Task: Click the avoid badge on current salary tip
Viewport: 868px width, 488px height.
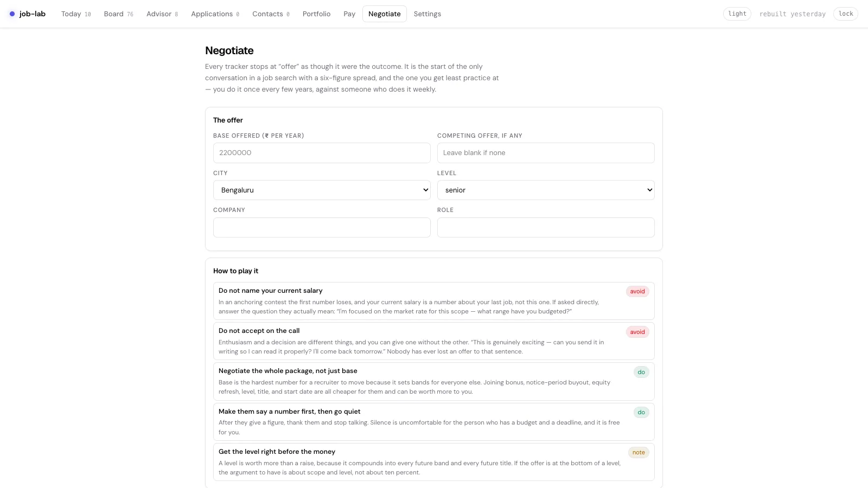Action: point(637,292)
